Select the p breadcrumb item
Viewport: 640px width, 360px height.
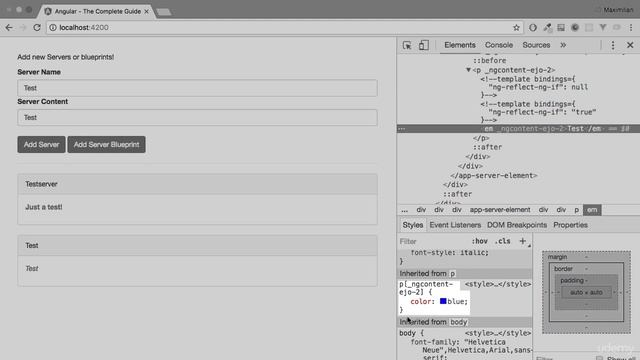tap(577, 210)
